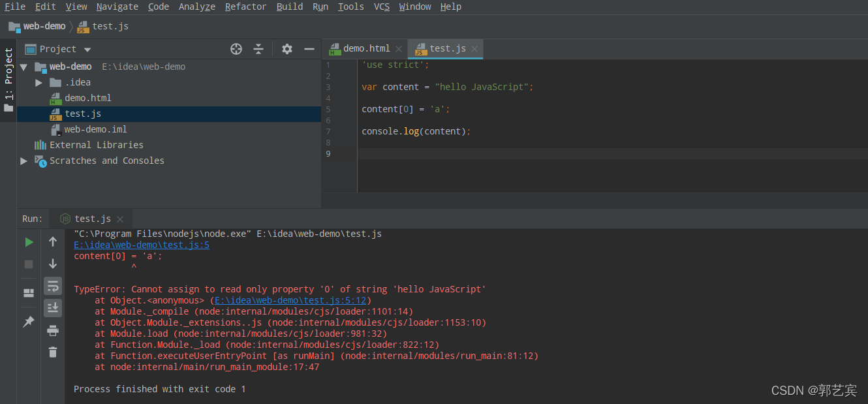
Task: Click the 'use strict' code line
Action: tap(395, 65)
